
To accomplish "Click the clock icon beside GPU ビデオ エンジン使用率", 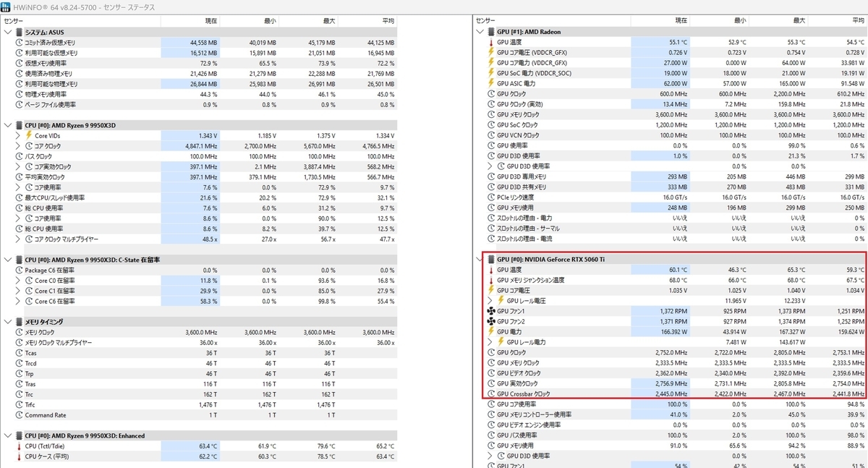I will click(x=491, y=425).
